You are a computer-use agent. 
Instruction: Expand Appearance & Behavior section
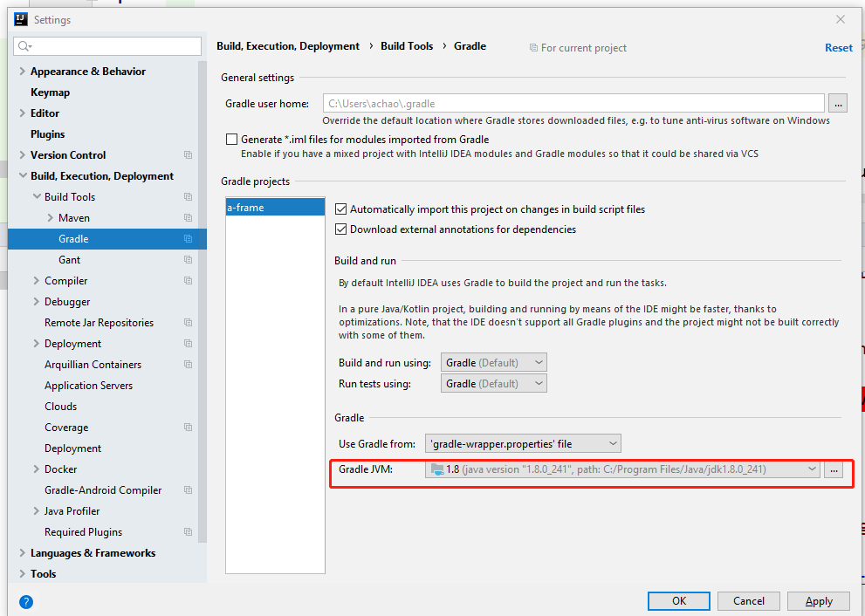(x=23, y=72)
